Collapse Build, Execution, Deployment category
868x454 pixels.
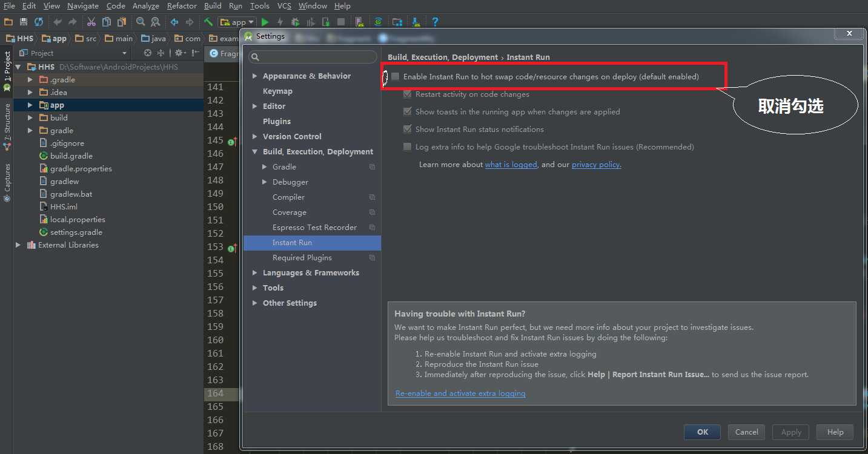tap(255, 152)
